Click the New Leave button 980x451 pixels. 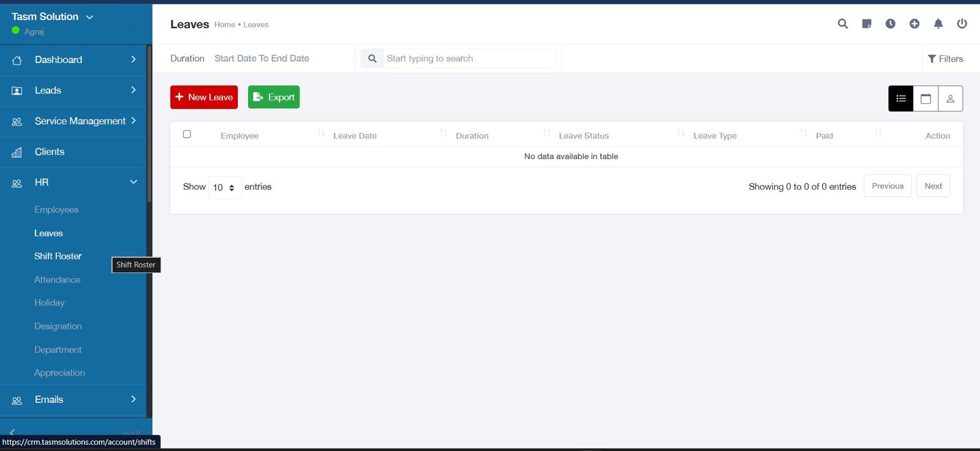pos(204,97)
